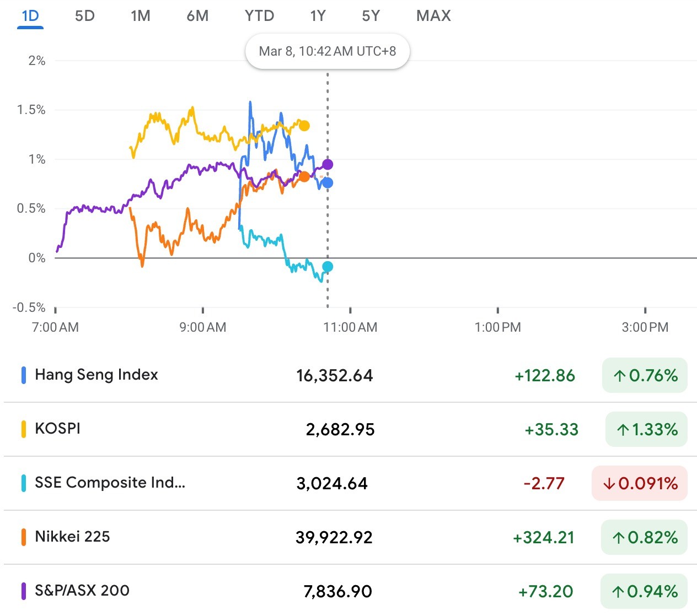
Task: View the 5Y time range
Action: (x=371, y=15)
